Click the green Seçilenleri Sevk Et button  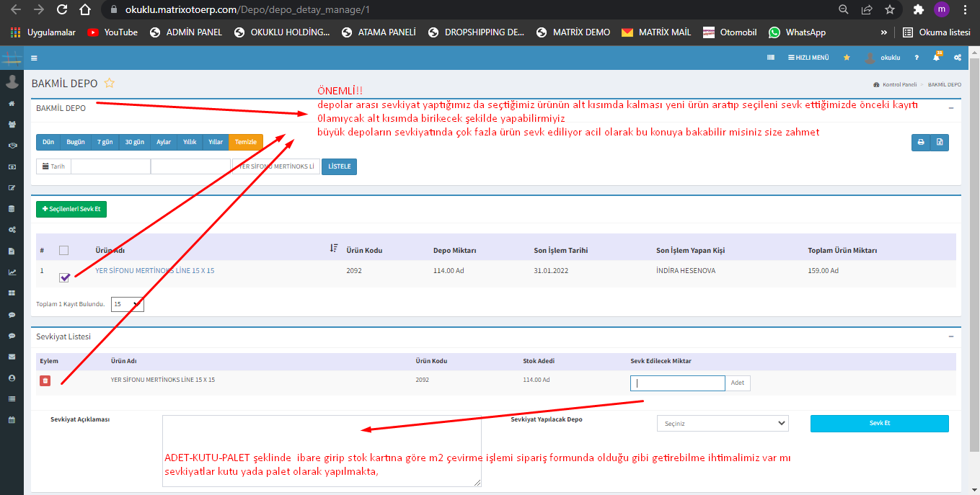pos(71,209)
